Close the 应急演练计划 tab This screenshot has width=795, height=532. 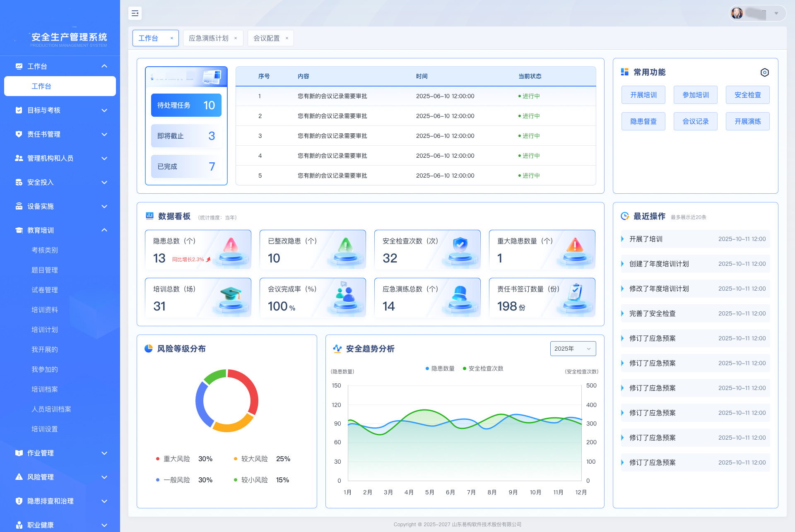236,38
